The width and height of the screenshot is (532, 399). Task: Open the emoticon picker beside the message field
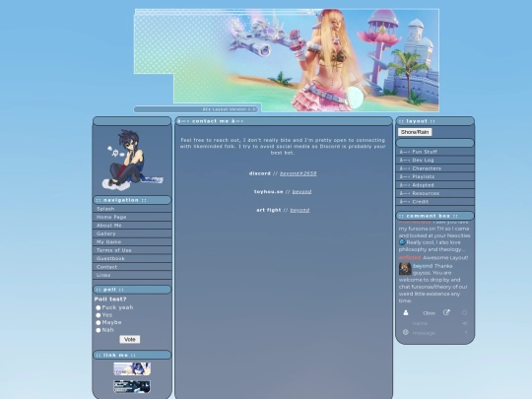406,332
